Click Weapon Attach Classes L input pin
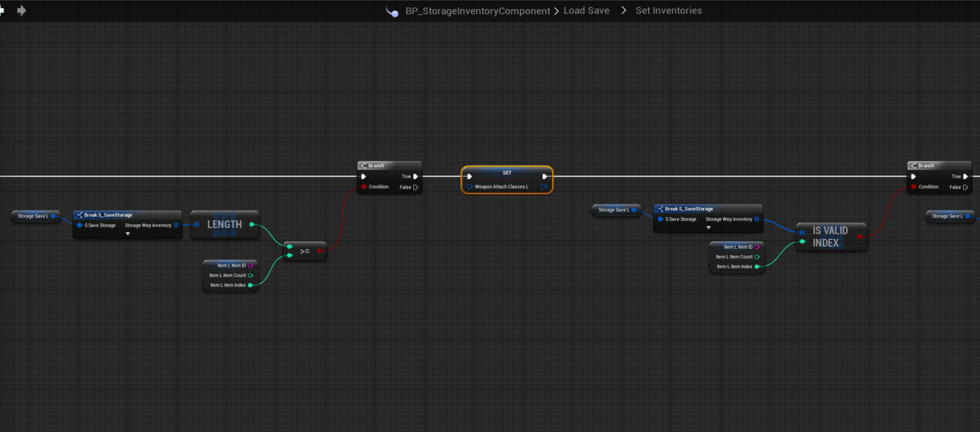This screenshot has height=432, width=980. click(470, 186)
